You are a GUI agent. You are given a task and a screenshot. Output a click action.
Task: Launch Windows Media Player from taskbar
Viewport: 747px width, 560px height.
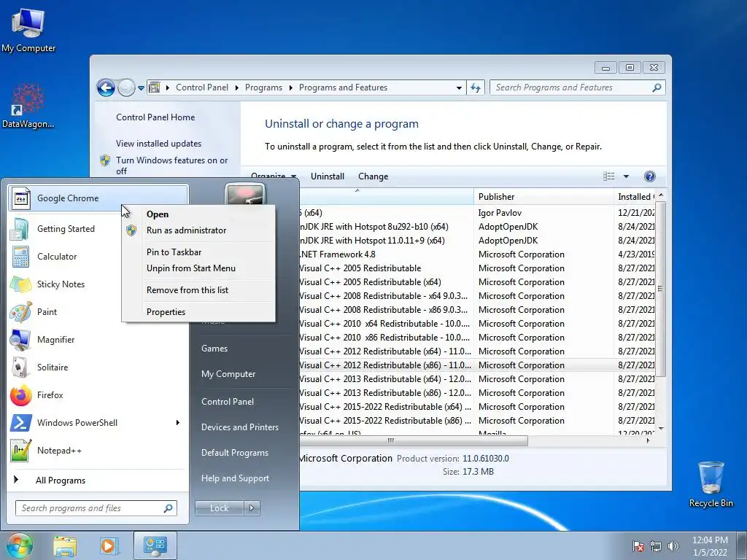pyautogui.click(x=109, y=545)
